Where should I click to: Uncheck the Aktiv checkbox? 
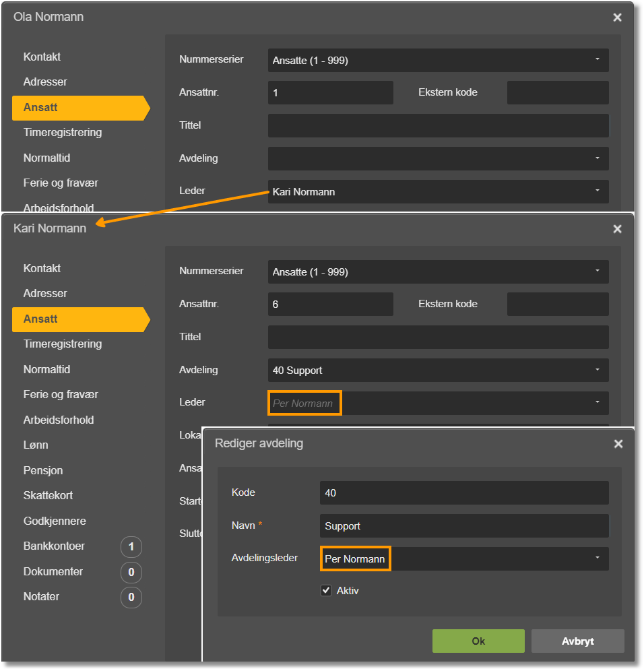[326, 591]
